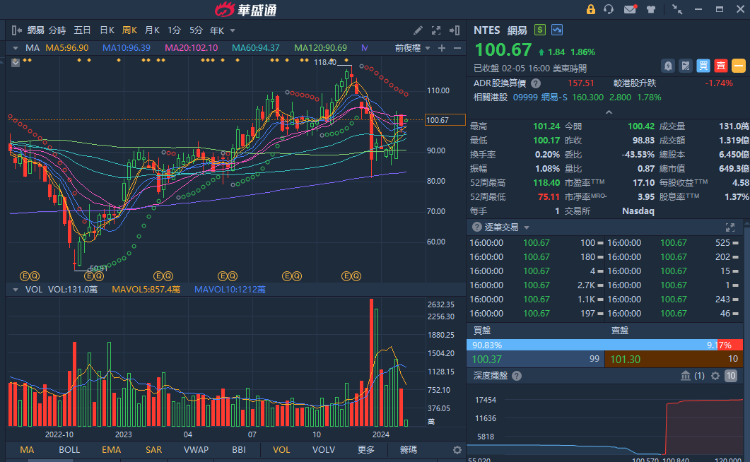Toggle the SAR indicator
Image resolution: width=750 pixels, height=462 pixels.
[x=154, y=451]
